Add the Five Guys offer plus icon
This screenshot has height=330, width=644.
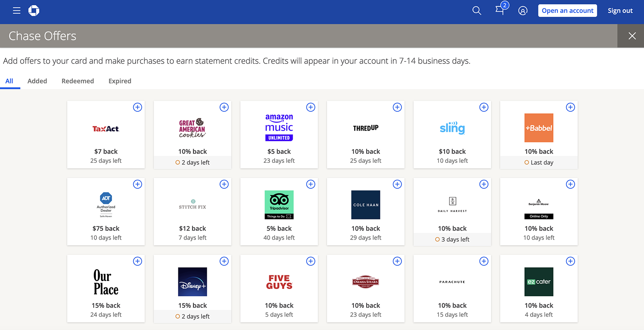tap(311, 261)
